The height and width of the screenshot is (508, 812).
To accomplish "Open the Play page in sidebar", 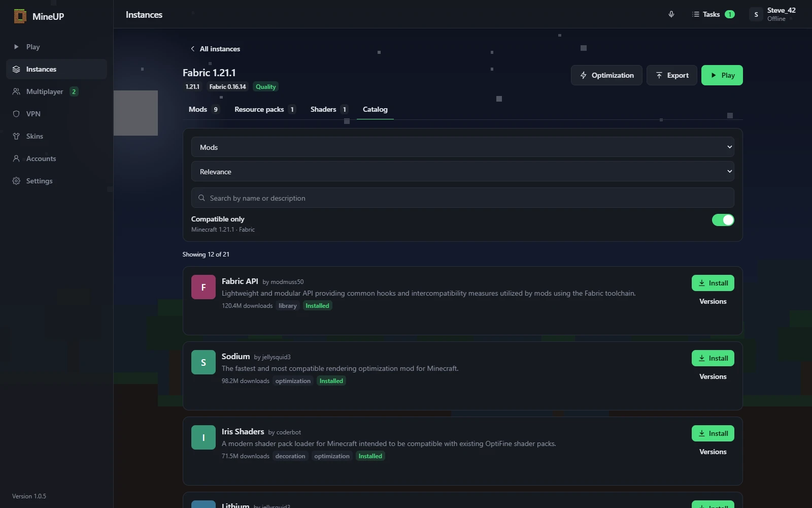I will (56, 47).
